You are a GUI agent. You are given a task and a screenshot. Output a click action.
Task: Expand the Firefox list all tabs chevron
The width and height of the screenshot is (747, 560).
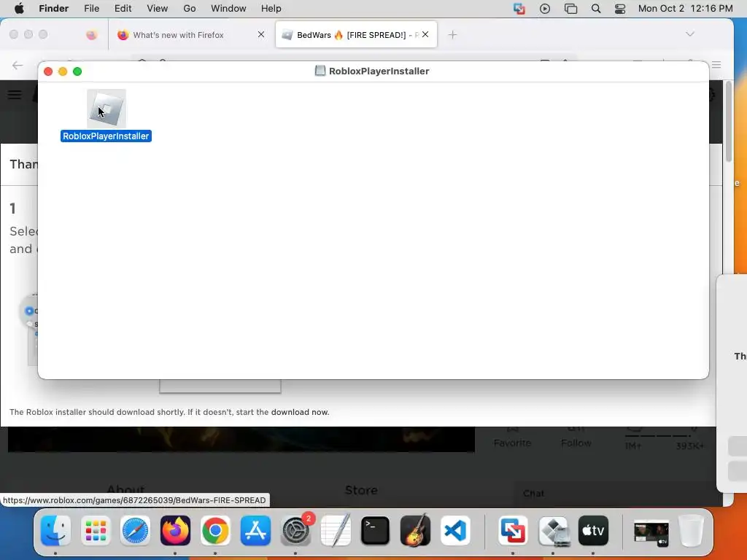click(x=690, y=34)
